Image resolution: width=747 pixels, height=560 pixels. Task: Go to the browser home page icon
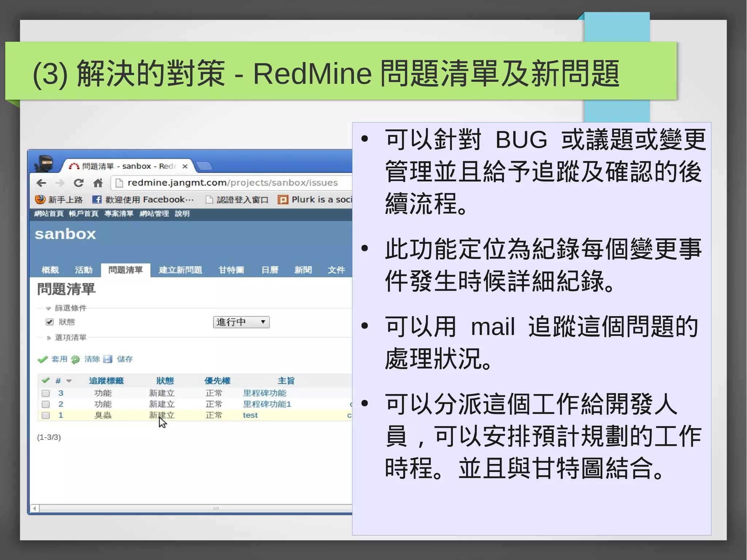[98, 183]
